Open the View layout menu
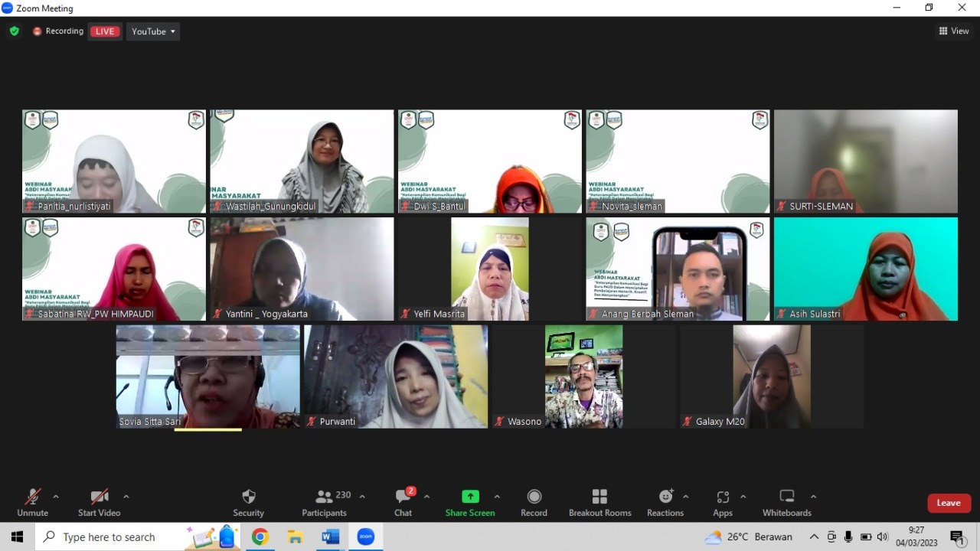Screen dimensions: 980x551 pyautogui.click(x=954, y=31)
